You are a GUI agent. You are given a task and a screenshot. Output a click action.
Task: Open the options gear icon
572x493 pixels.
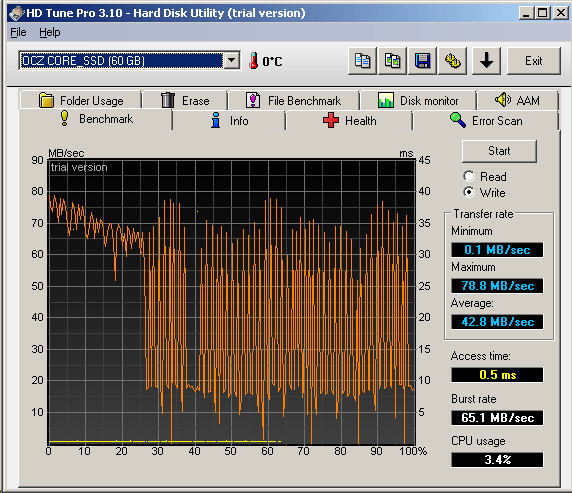click(x=452, y=61)
